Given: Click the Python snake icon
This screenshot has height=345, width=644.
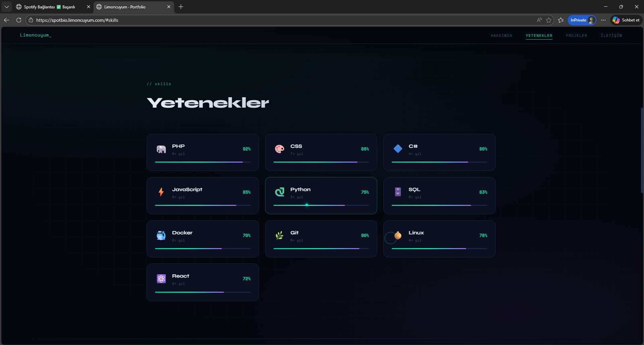Looking at the screenshot, I should pyautogui.click(x=279, y=192).
